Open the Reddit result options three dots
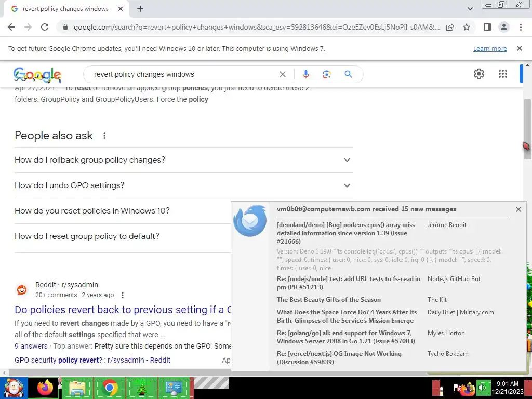Screen dimensions: 532x399 point(122,295)
